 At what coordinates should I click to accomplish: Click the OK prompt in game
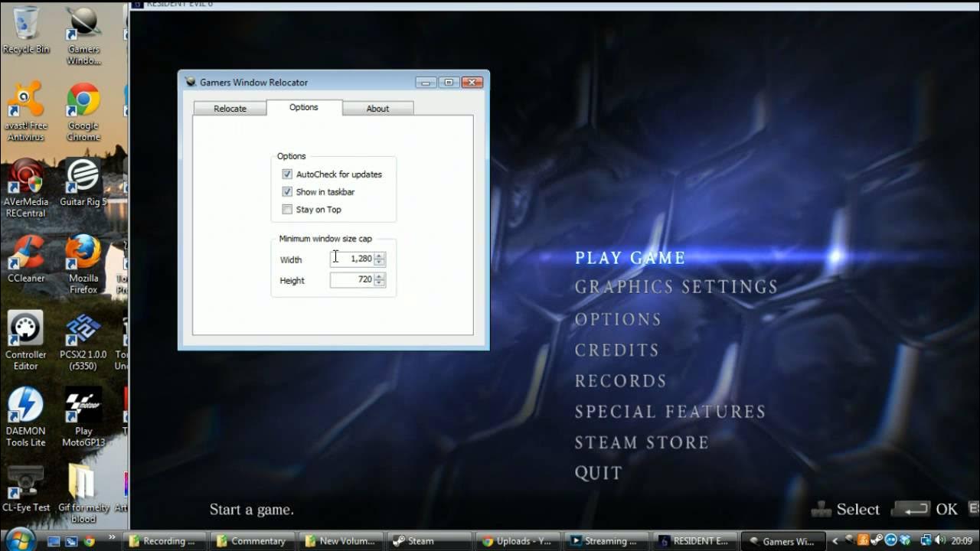click(x=926, y=509)
